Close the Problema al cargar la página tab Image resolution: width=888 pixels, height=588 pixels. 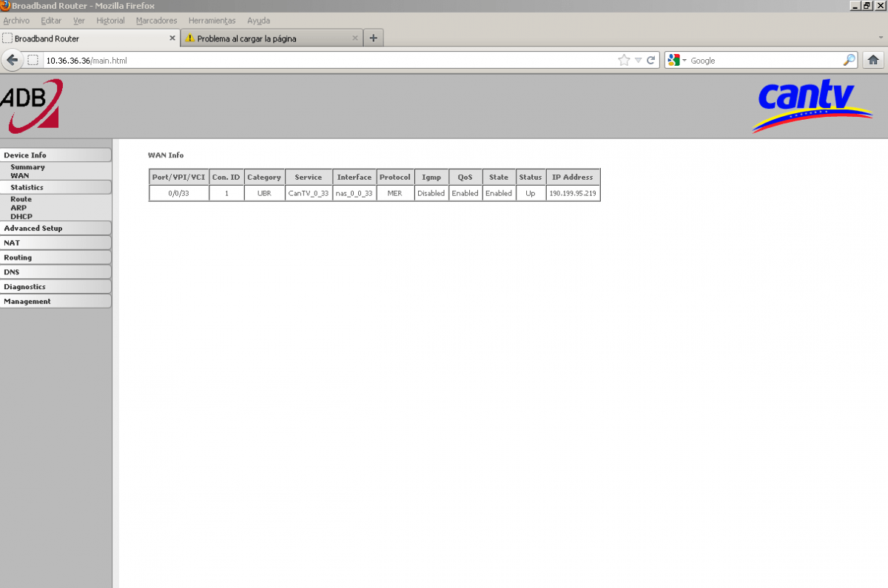pos(355,38)
